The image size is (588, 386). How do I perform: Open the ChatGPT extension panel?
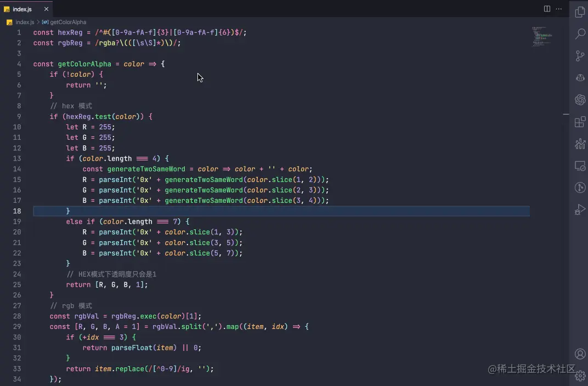(x=580, y=100)
